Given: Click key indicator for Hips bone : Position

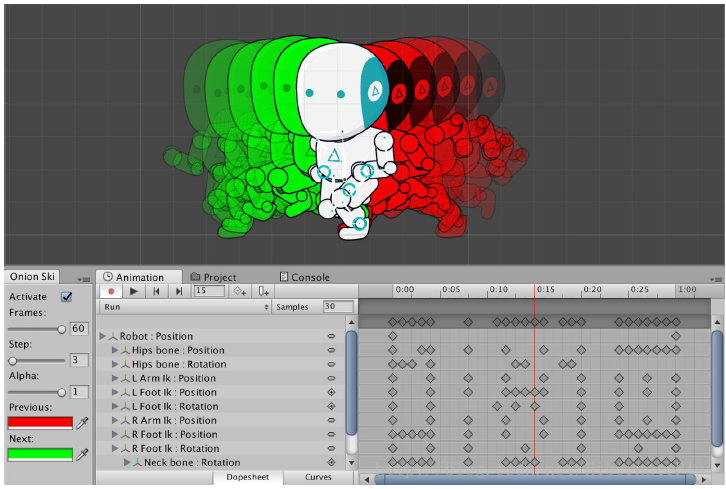Looking at the screenshot, I should point(331,350).
